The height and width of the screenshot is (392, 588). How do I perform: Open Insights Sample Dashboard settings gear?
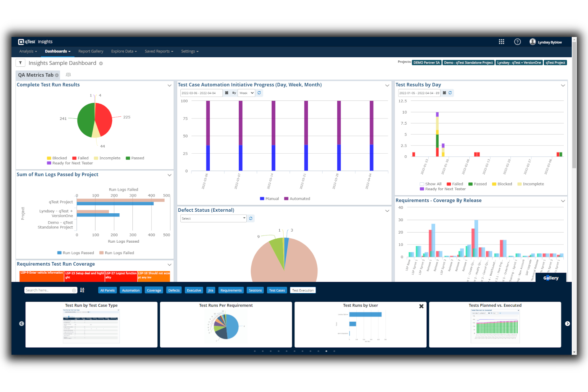(101, 64)
